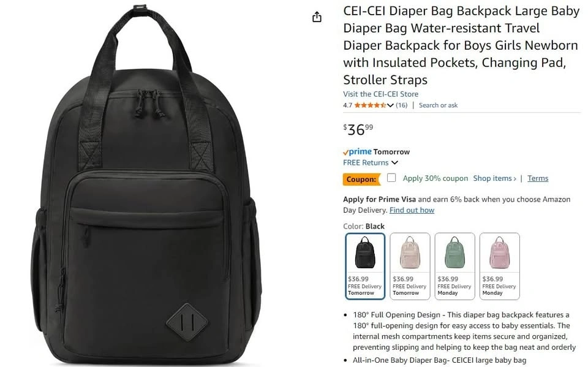Choose the beige backpack color option
This screenshot has height=367, width=588.
(410, 266)
